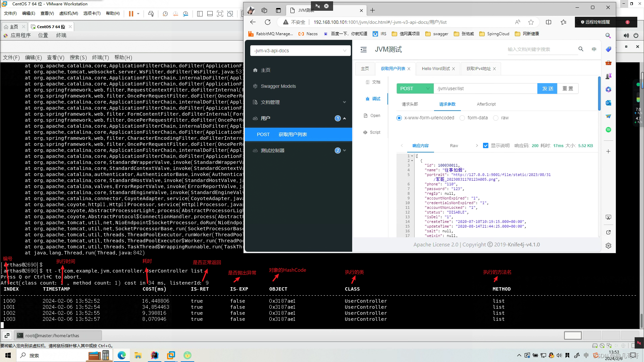Click 重置 to reset request
This screenshot has height=362, width=644.
tap(568, 88)
